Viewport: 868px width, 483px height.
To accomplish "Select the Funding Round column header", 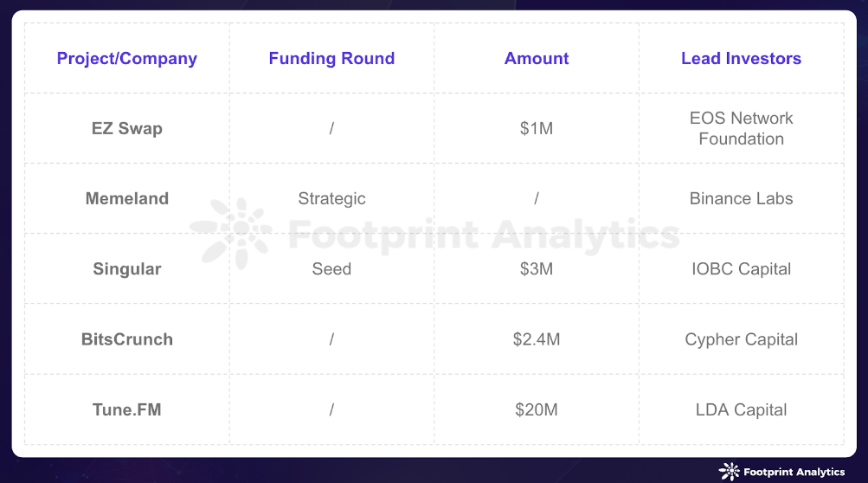I will point(331,58).
